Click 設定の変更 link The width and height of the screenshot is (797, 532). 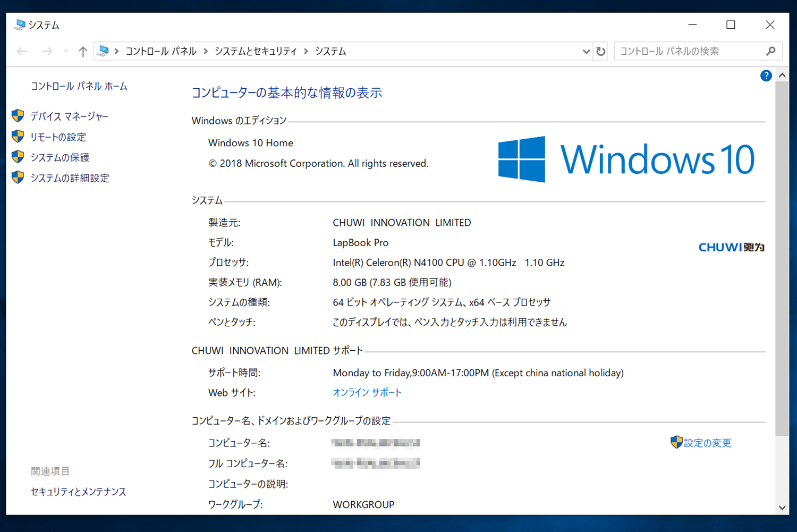(707, 443)
